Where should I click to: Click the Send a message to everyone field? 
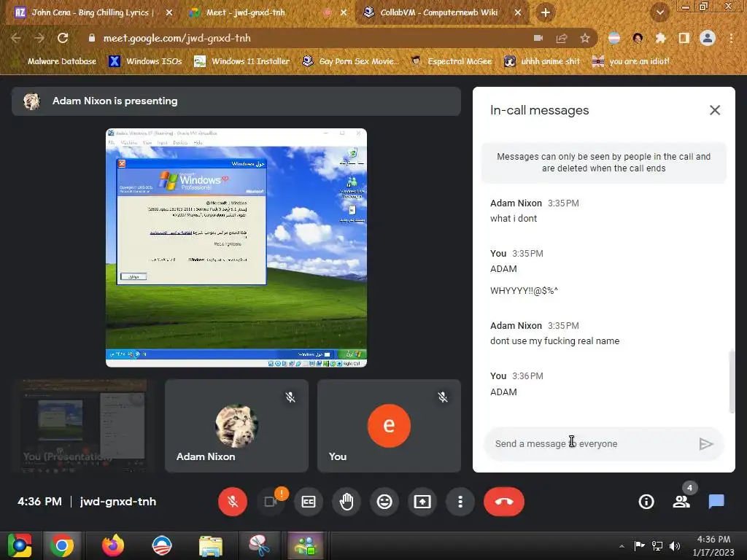point(591,444)
